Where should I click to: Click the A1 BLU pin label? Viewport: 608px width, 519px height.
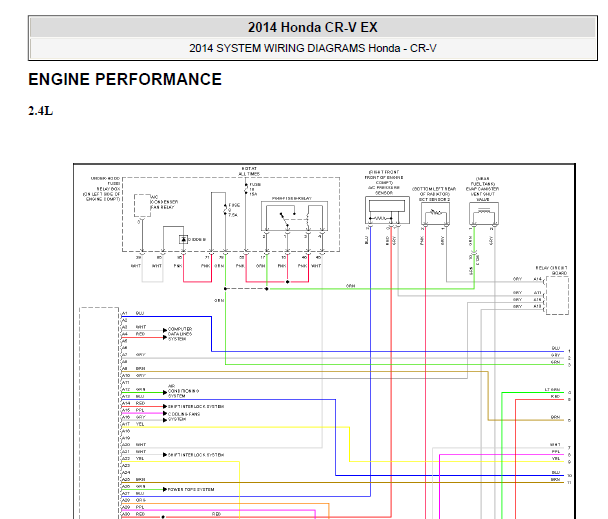(x=133, y=313)
